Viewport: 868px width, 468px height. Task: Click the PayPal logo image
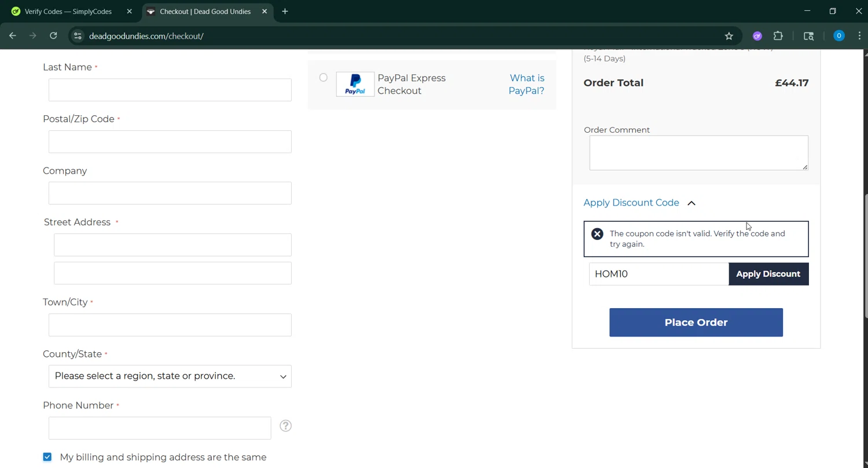pyautogui.click(x=355, y=84)
